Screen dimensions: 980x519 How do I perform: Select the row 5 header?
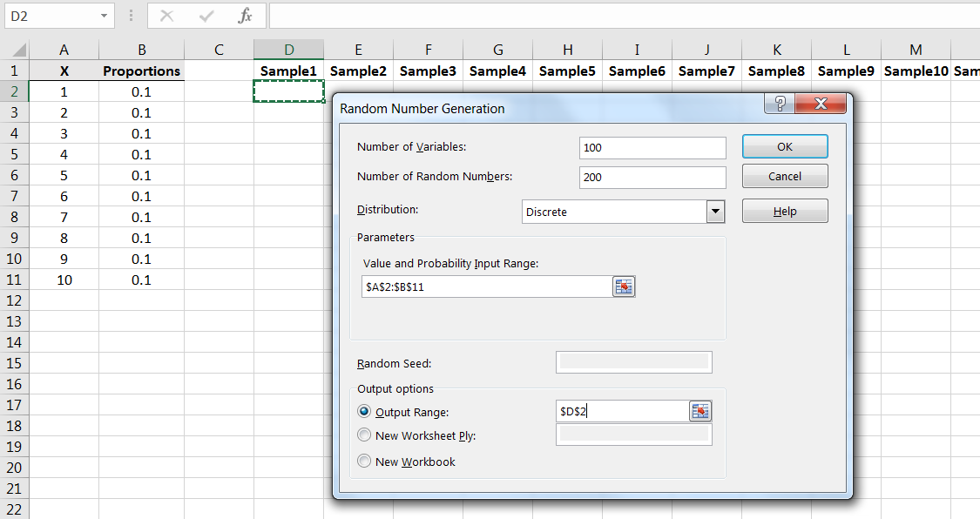tap(14, 154)
